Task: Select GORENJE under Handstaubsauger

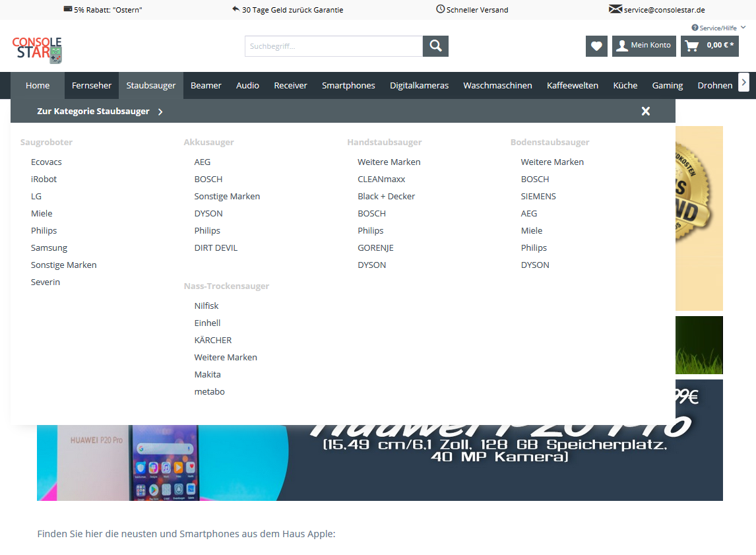Action: pos(375,248)
